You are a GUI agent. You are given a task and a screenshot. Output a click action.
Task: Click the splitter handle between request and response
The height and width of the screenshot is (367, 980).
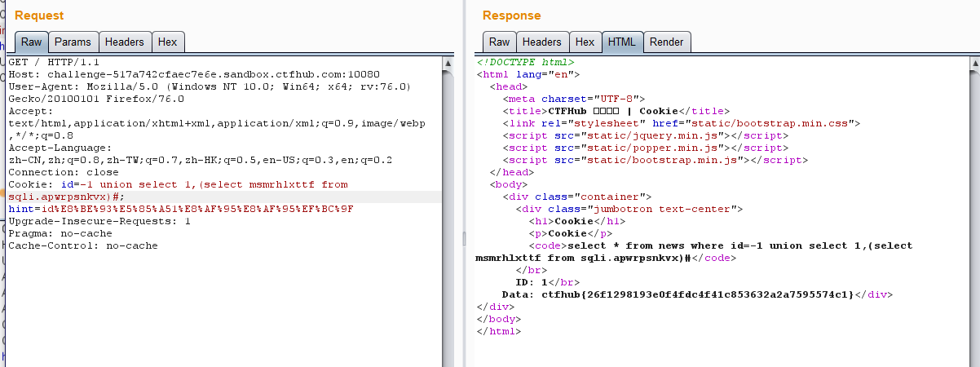[465, 237]
